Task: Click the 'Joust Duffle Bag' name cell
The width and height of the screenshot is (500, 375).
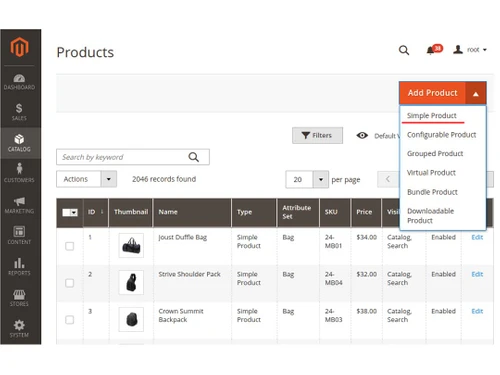Action: (183, 237)
